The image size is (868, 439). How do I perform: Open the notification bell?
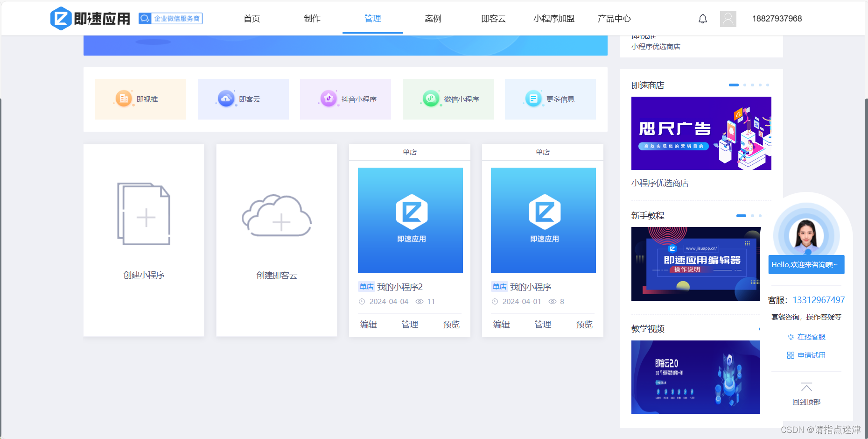click(x=703, y=19)
